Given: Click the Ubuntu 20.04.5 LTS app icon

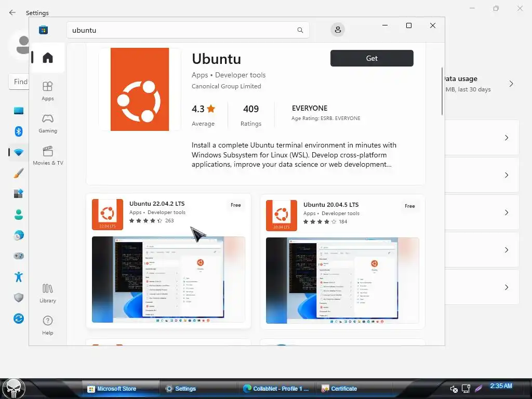Looking at the screenshot, I should coord(281,216).
